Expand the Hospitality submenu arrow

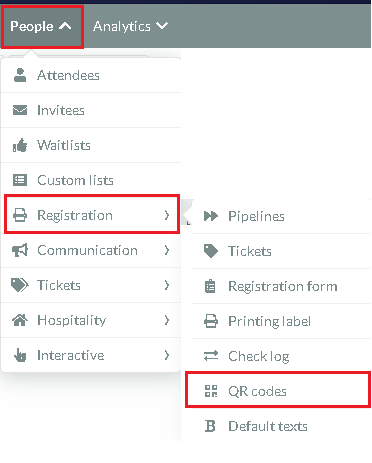[x=167, y=320]
